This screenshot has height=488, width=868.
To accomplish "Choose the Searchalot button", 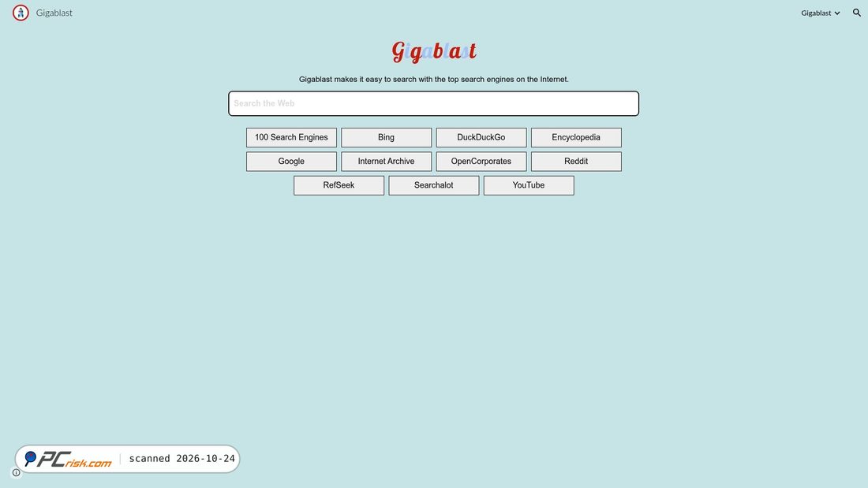I will pos(433,185).
